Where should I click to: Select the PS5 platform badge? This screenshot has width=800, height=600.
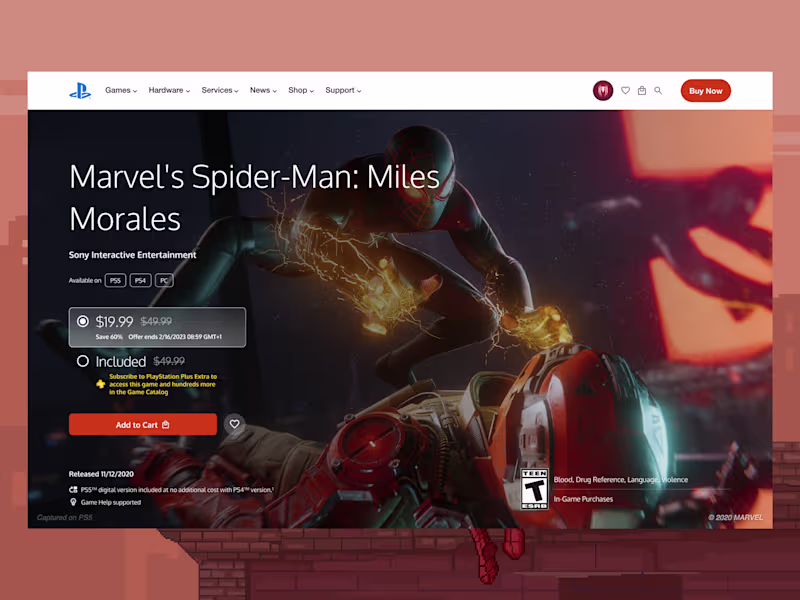pyautogui.click(x=115, y=280)
